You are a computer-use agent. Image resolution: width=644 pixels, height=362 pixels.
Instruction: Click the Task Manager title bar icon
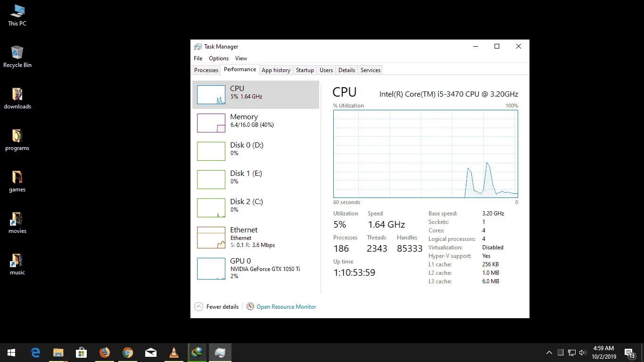coord(198,47)
